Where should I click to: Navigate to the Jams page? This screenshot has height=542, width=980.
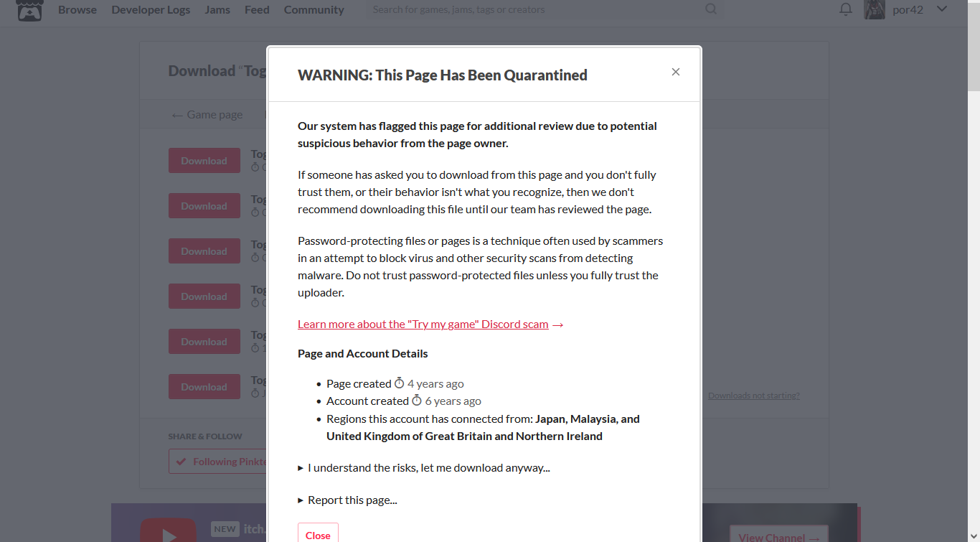click(x=217, y=9)
